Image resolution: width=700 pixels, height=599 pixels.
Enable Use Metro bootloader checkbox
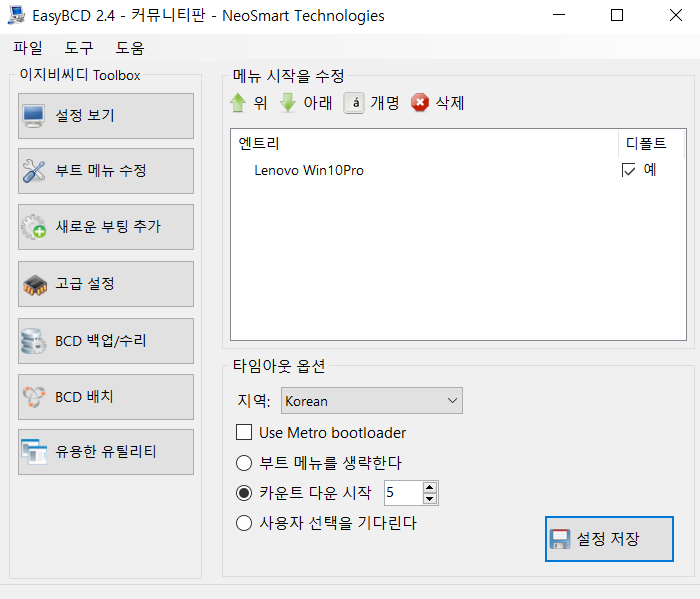coord(244,432)
